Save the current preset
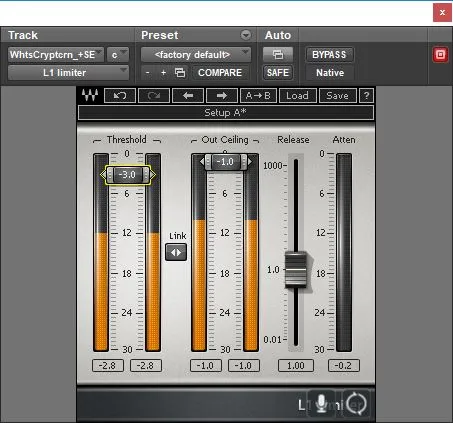453x423 pixels. [x=337, y=96]
